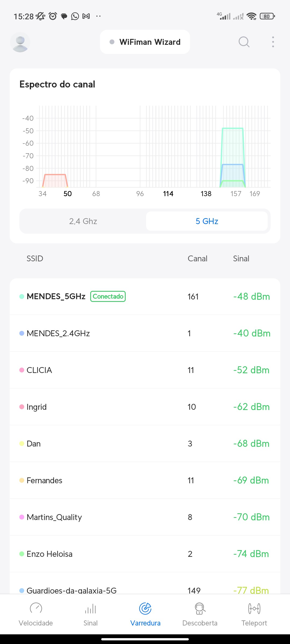290x644 pixels.
Task: Select the 5 GHz band option
Action: (207, 221)
